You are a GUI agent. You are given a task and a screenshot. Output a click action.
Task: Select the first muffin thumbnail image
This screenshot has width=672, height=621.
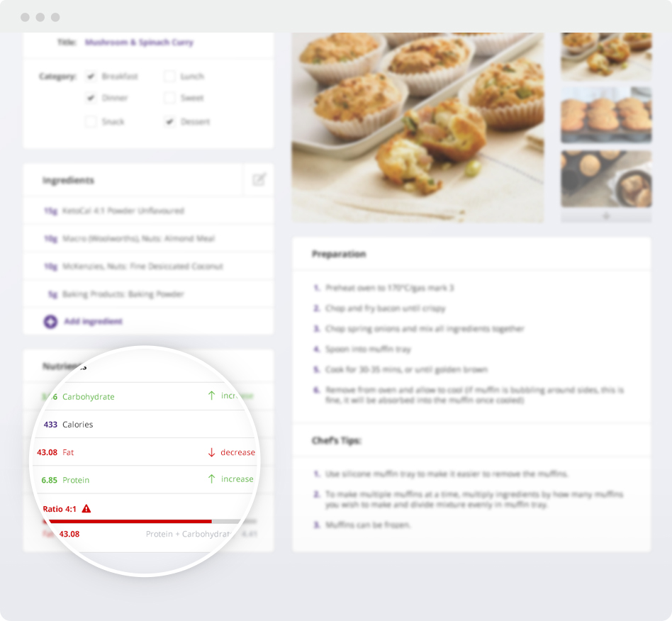point(606,56)
